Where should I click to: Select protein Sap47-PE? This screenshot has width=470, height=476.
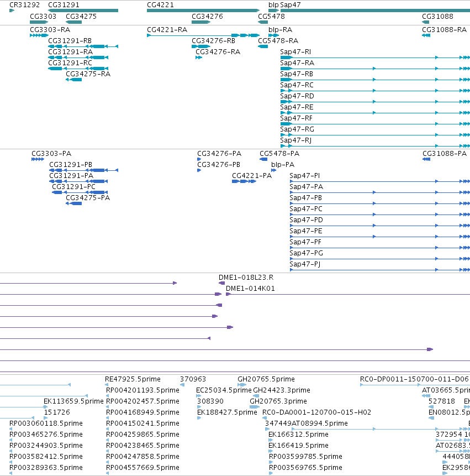pos(306,231)
